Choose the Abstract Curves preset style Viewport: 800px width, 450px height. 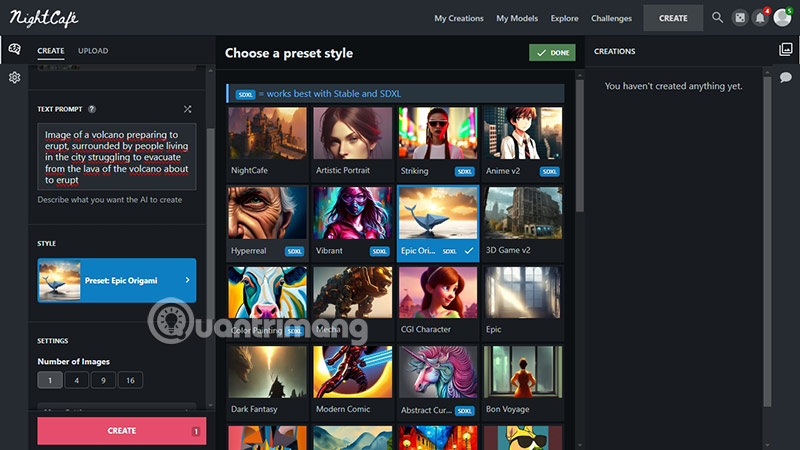click(x=438, y=383)
